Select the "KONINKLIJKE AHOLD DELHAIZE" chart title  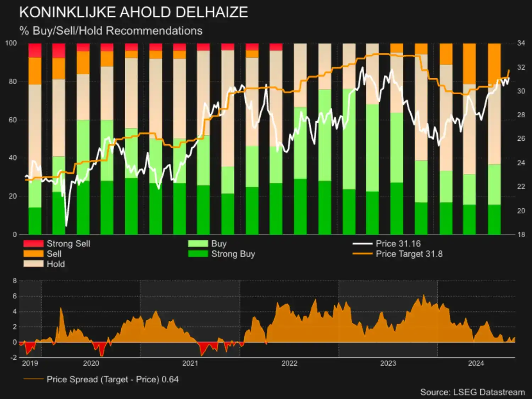pyautogui.click(x=134, y=12)
